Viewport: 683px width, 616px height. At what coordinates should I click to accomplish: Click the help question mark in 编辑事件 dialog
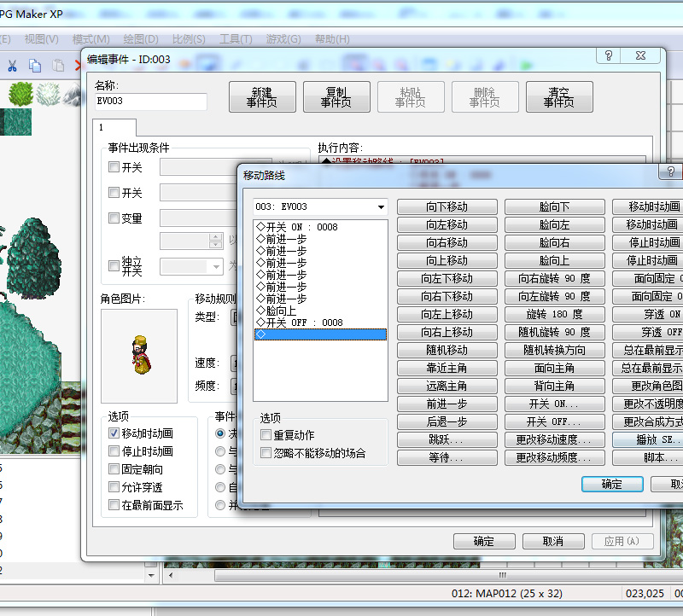point(609,55)
